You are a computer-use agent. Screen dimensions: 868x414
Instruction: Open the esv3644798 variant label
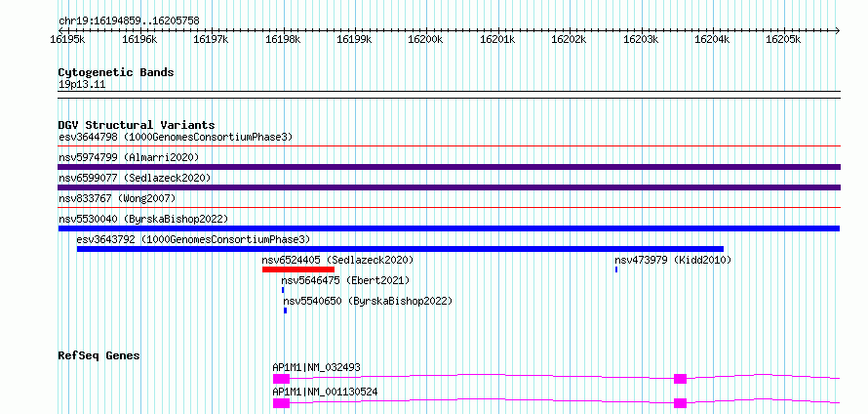pyautogui.click(x=176, y=137)
